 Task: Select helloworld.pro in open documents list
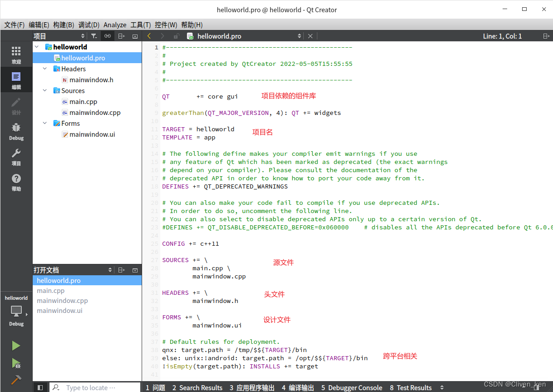tap(87, 280)
